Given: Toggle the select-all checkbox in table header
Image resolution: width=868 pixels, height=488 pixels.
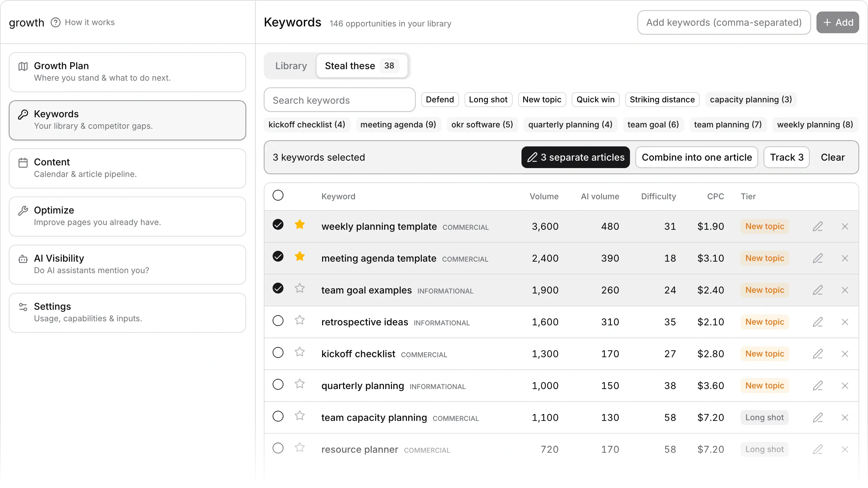Looking at the screenshot, I should tap(278, 195).
